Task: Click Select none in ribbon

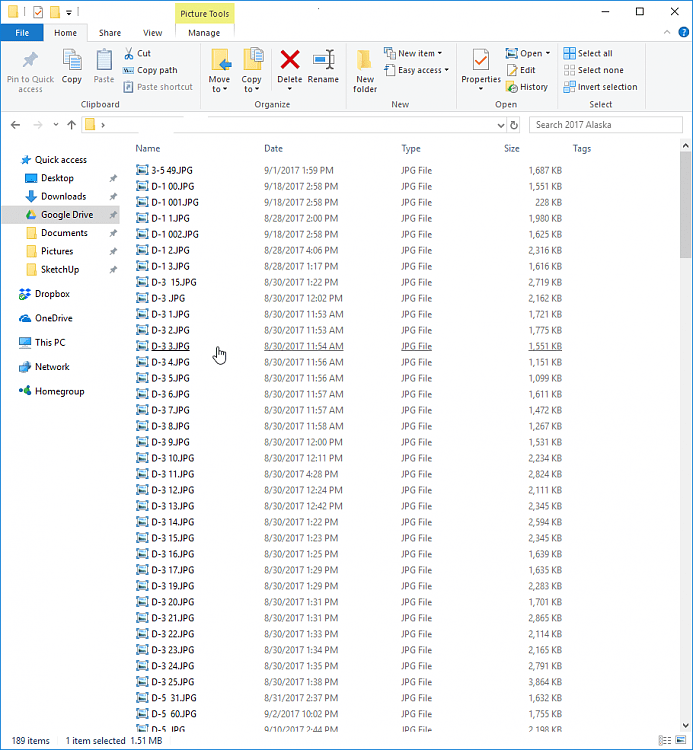Action: coord(594,70)
